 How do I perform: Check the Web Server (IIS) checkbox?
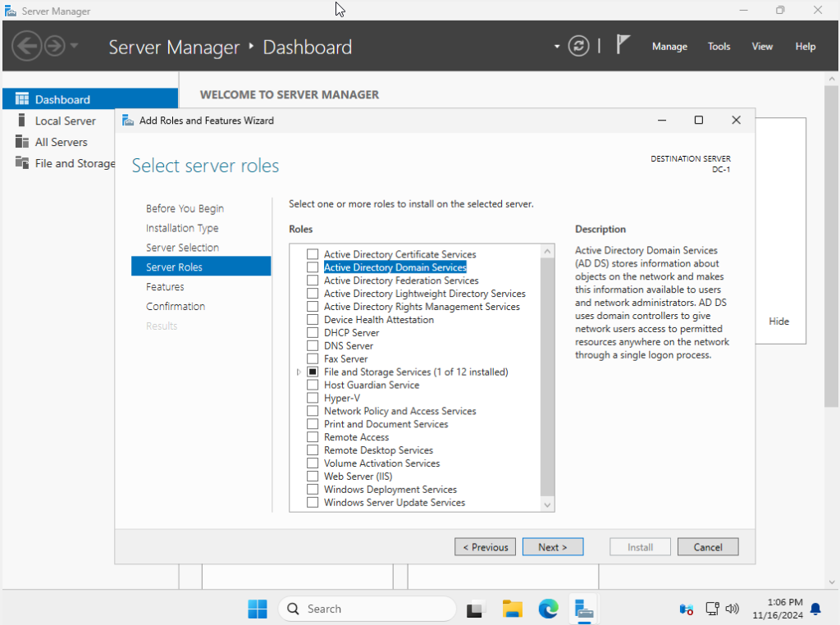pos(313,476)
